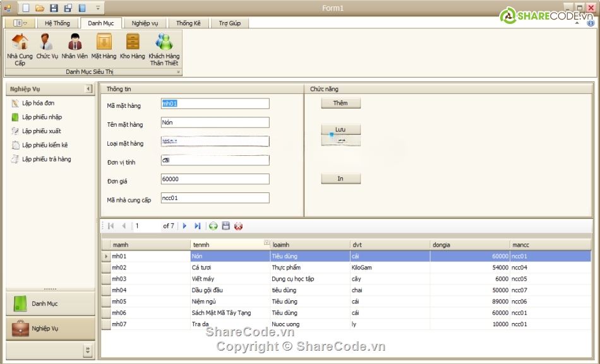Open Nhà Cung Cấp supplier catalog

20,50
